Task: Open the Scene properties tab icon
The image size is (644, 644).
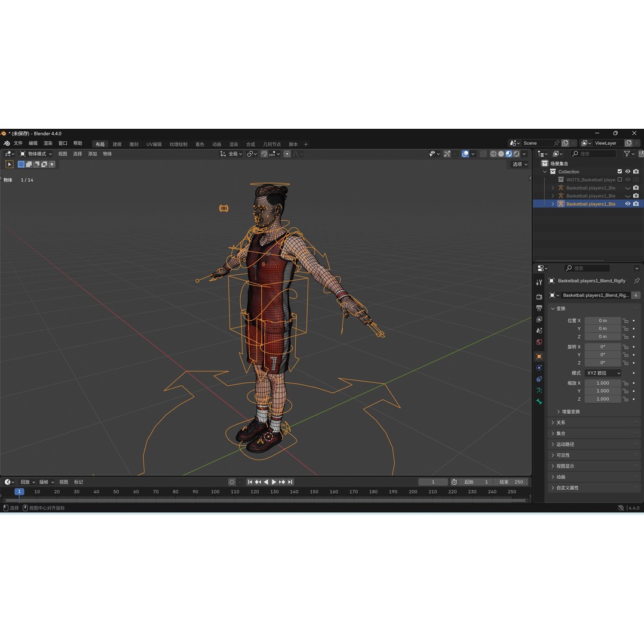Action: point(539,330)
